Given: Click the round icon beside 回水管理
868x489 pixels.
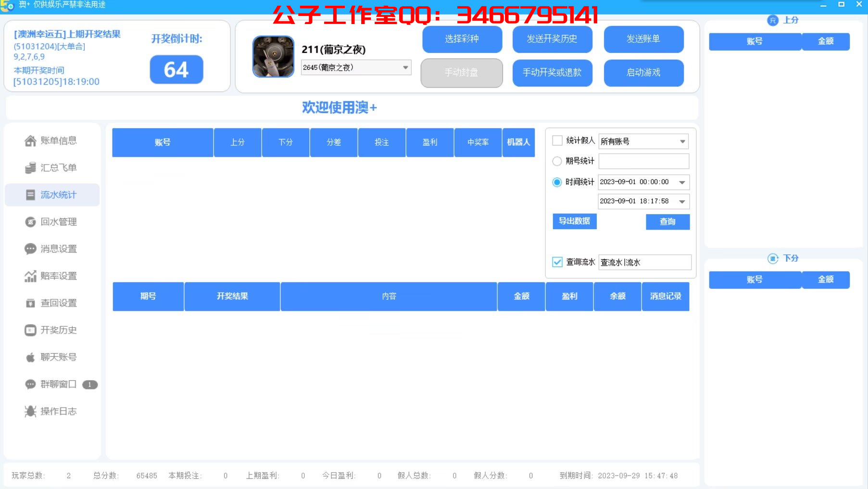Looking at the screenshot, I should pos(30,222).
